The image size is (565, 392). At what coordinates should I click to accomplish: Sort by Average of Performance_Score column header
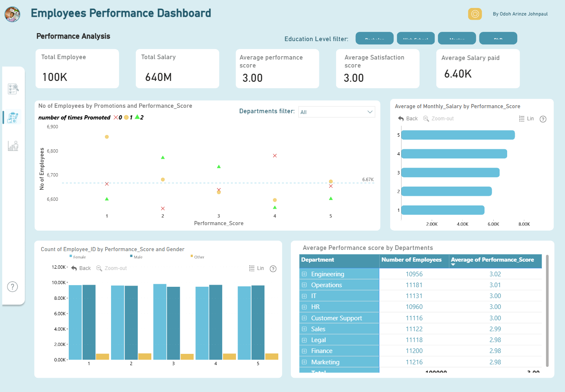(x=492, y=260)
